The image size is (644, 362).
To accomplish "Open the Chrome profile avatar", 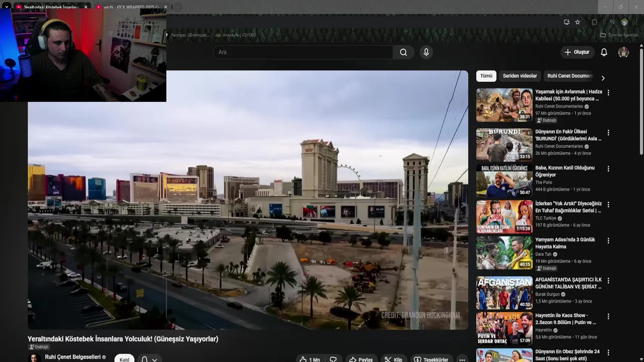I will (x=624, y=22).
